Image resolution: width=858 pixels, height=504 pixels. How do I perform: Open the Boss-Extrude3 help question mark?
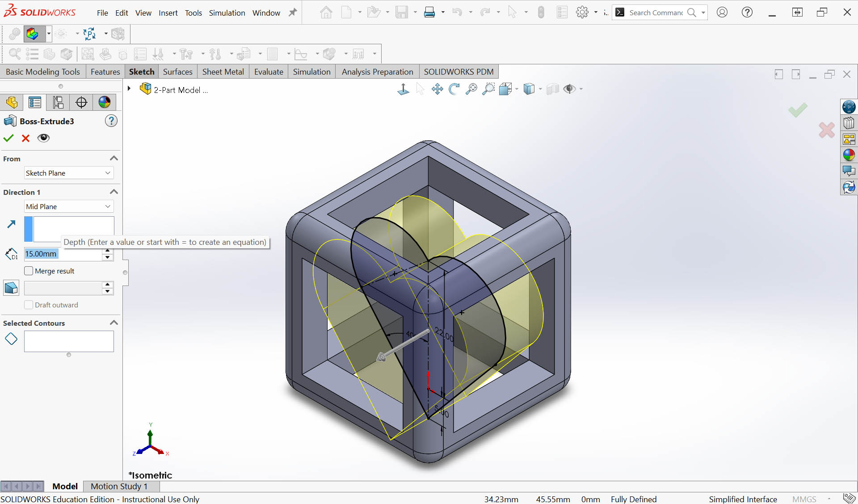111,121
